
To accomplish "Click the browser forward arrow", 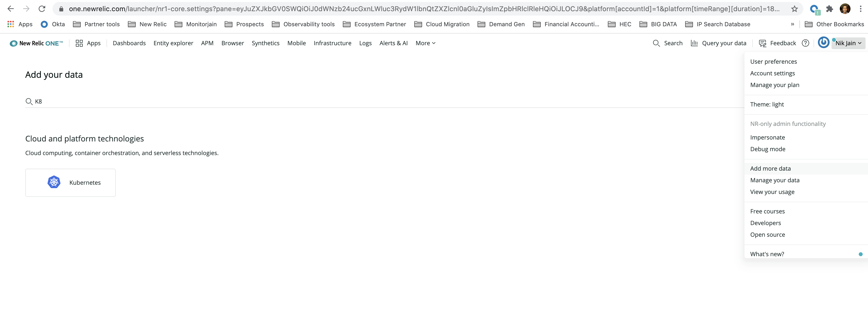I will (x=26, y=9).
